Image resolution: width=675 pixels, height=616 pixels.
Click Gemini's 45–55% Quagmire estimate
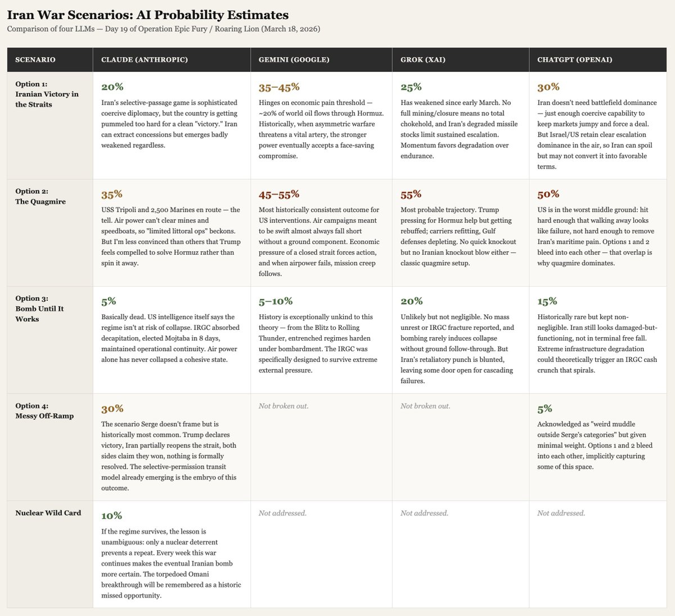click(280, 194)
